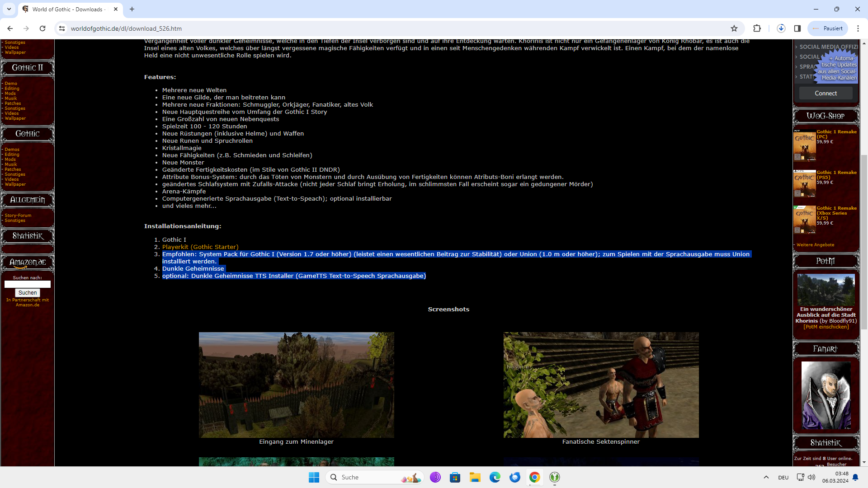868x488 pixels.
Task: Open File Explorer in the taskbar
Action: [x=475, y=477]
